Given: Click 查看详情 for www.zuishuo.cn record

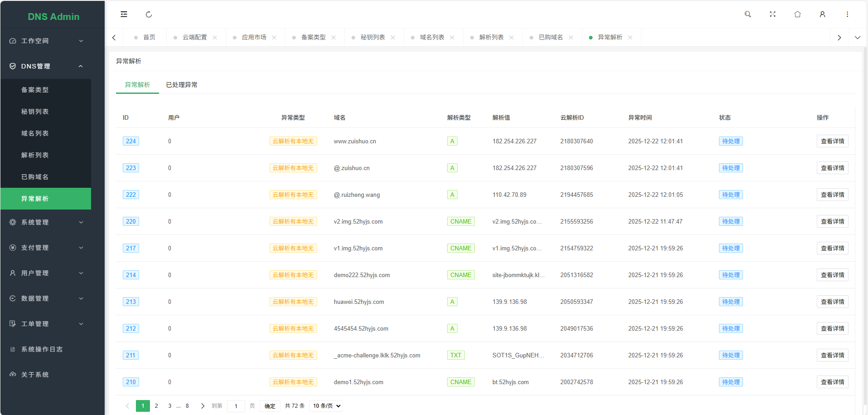Looking at the screenshot, I should pos(832,141).
